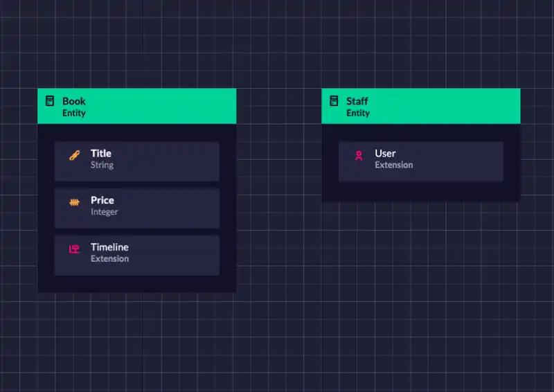
Task: Click the "Integer" type label under Price
Action: point(104,212)
